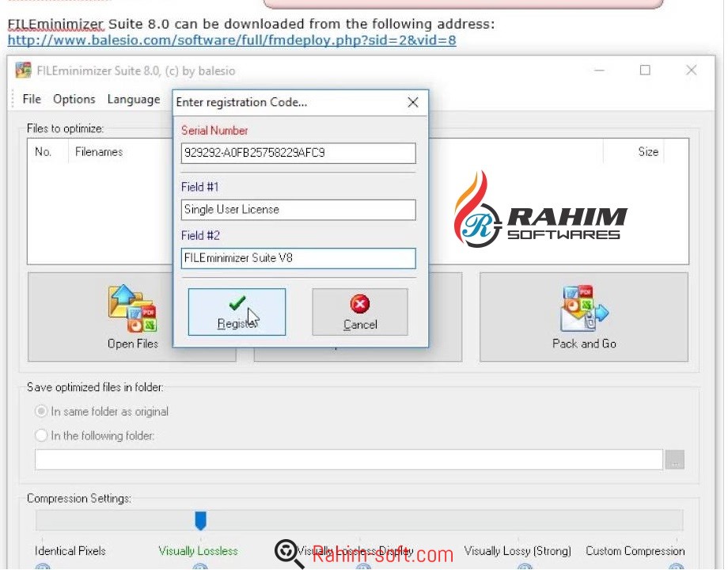This screenshot has height=570, width=728.
Task: Close the FILEminimizer Suite window
Action: tap(692, 70)
